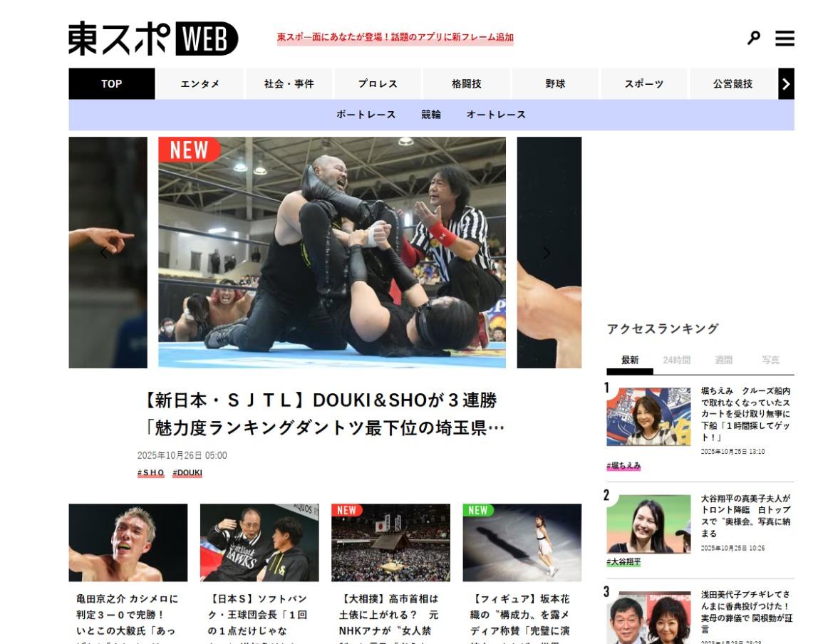The width and height of the screenshot is (818, 644).
Task: Go to previous carousel slide
Action: point(104,253)
